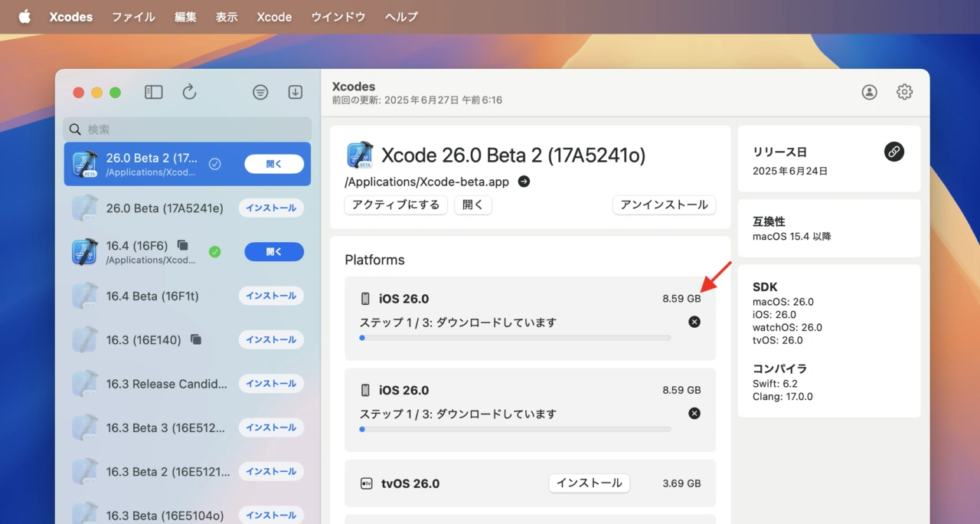This screenshot has height=524, width=980.
Task: Click the download arrow toolbar icon
Action: click(x=296, y=92)
